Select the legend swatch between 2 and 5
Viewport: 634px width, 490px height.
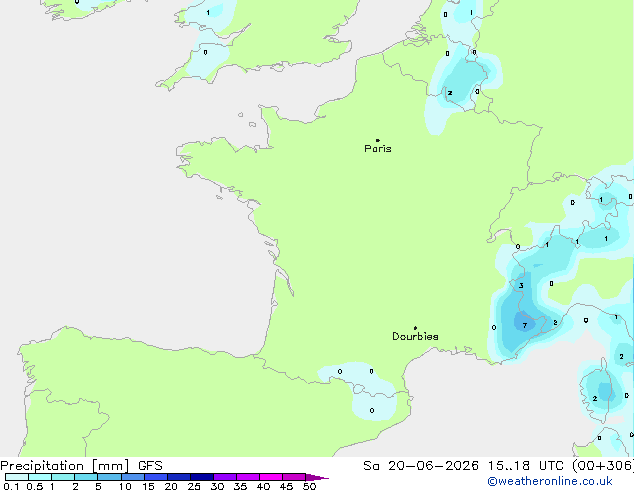coord(86,477)
